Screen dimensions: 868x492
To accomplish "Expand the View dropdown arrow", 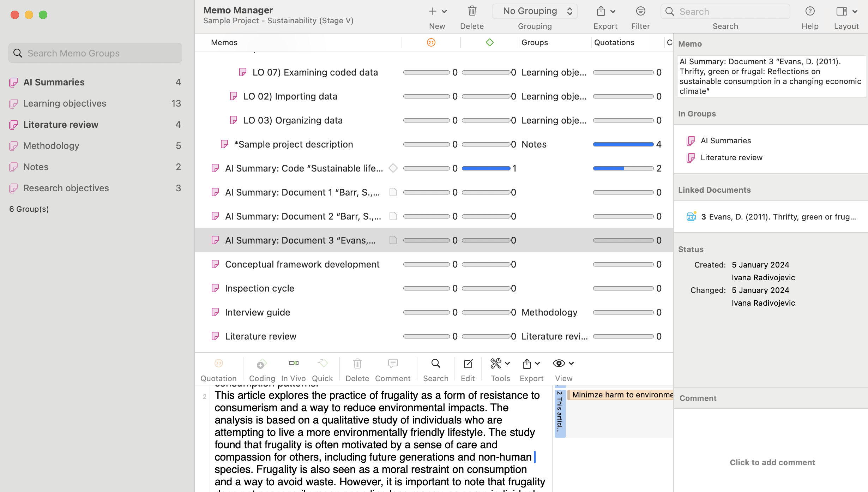I will (571, 364).
